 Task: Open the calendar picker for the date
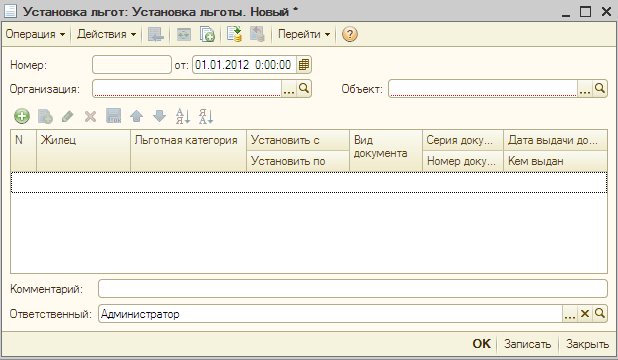click(303, 65)
